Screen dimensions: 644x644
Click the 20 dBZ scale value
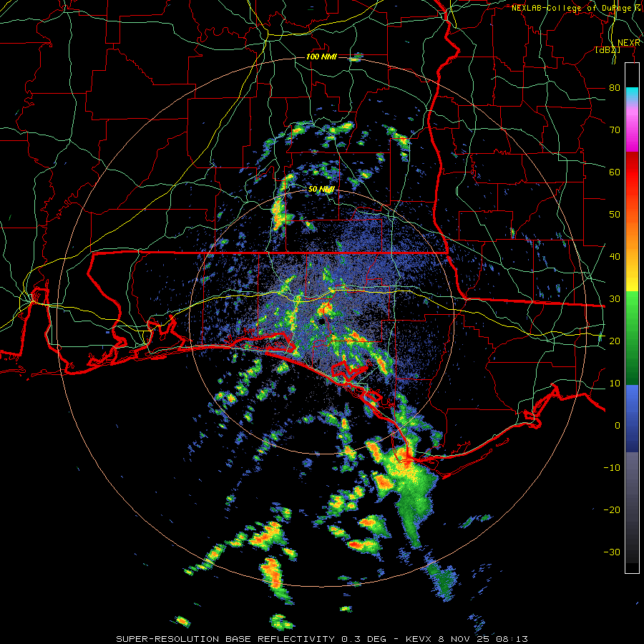coord(615,341)
